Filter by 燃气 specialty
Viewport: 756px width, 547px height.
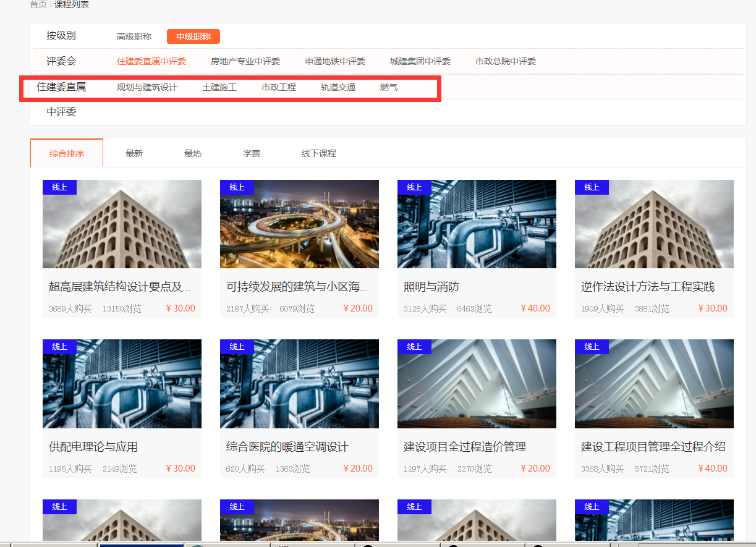[389, 87]
